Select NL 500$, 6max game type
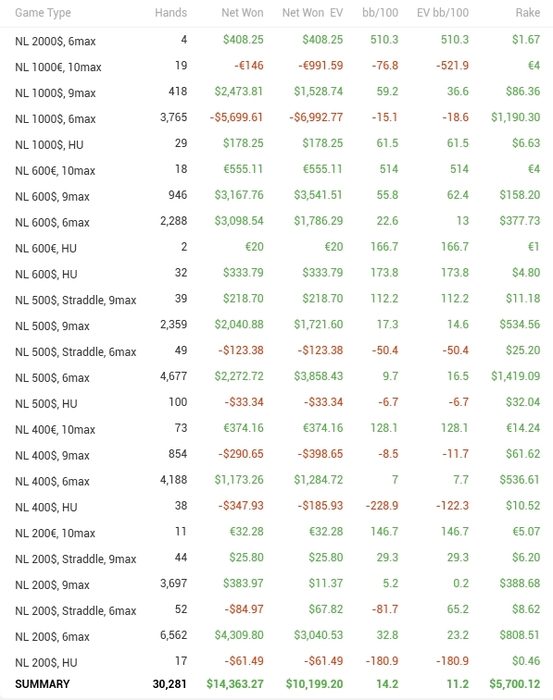 point(52,378)
